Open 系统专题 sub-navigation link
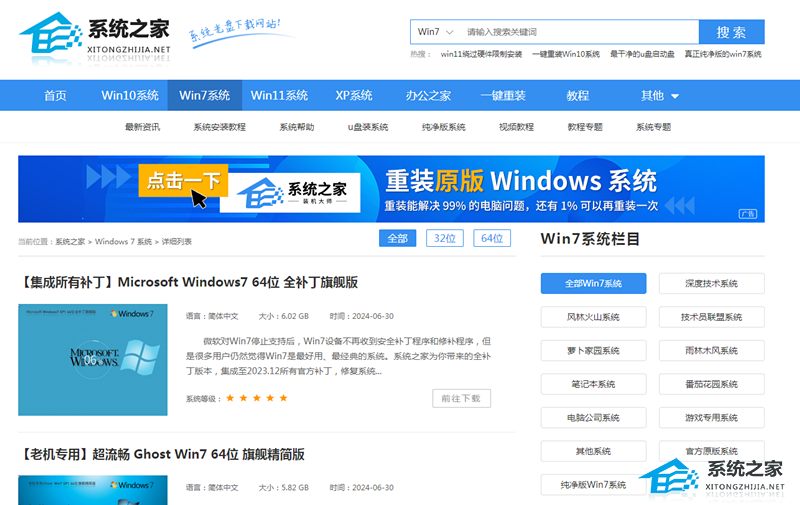 coord(653,127)
